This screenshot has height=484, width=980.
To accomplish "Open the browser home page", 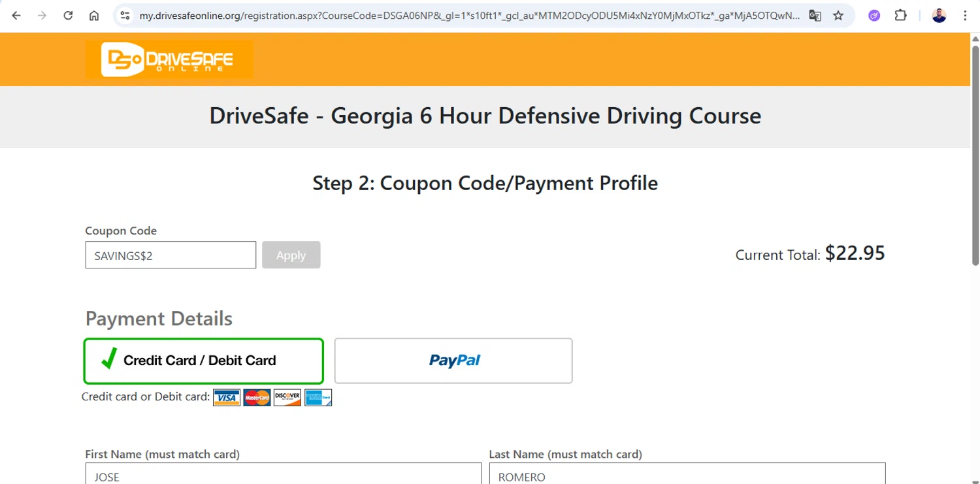I will point(94,16).
